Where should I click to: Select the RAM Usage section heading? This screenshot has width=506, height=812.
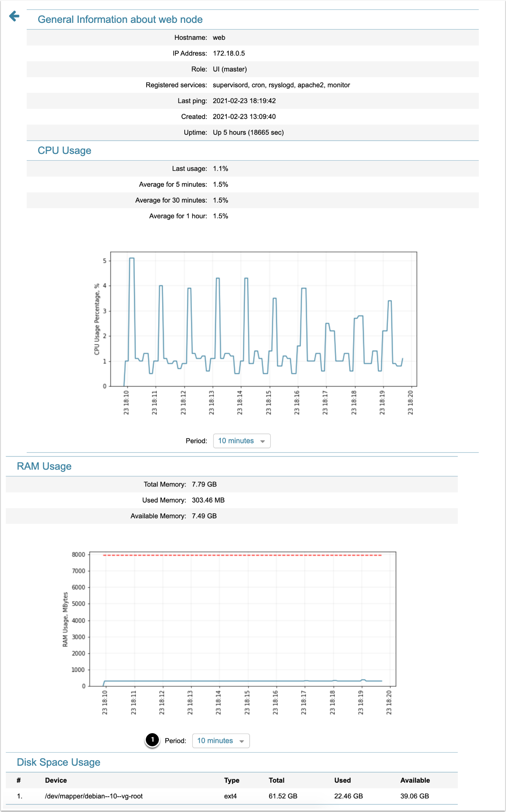tap(44, 466)
